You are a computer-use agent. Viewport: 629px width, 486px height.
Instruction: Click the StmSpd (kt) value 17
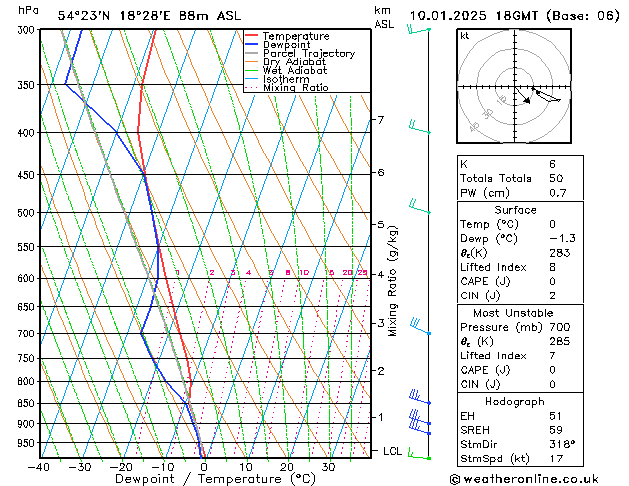coord(556,459)
